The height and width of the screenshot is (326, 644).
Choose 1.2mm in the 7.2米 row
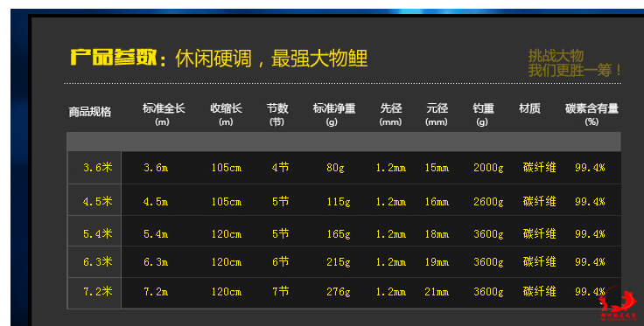coord(391,292)
